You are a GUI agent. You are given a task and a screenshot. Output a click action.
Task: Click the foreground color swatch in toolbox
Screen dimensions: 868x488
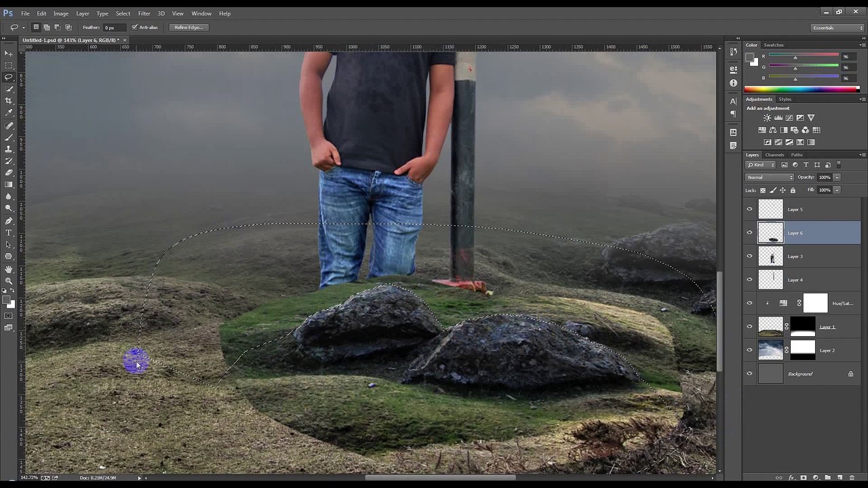coord(7,299)
